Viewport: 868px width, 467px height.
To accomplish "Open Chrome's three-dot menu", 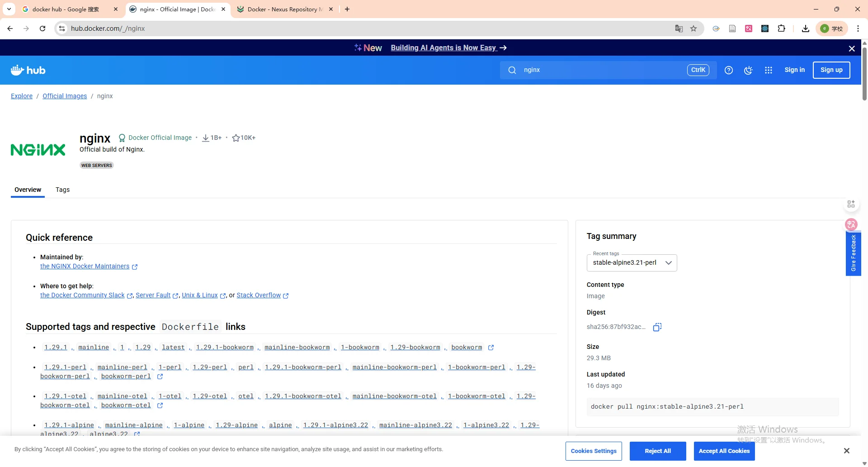I will coord(858,29).
